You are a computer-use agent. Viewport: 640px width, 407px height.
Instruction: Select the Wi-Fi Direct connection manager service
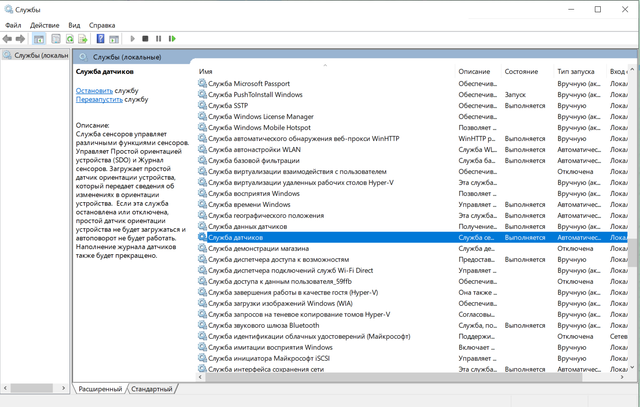coord(412,270)
